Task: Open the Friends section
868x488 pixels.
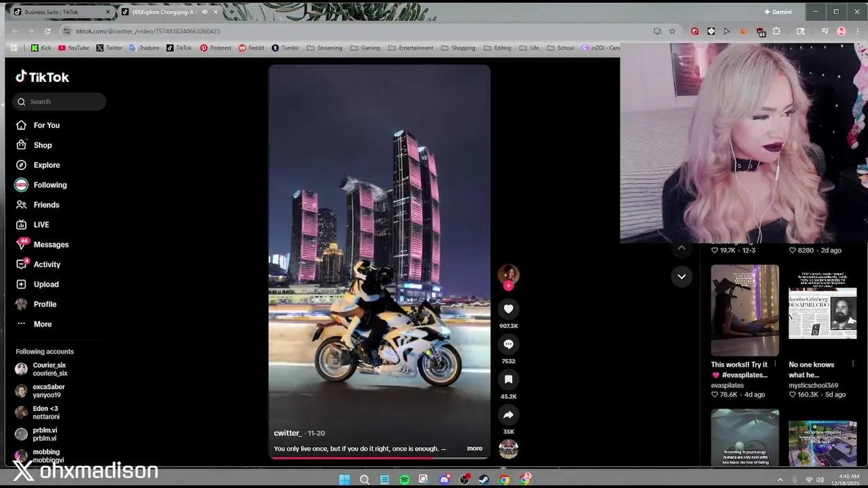Action: coord(37,205)
